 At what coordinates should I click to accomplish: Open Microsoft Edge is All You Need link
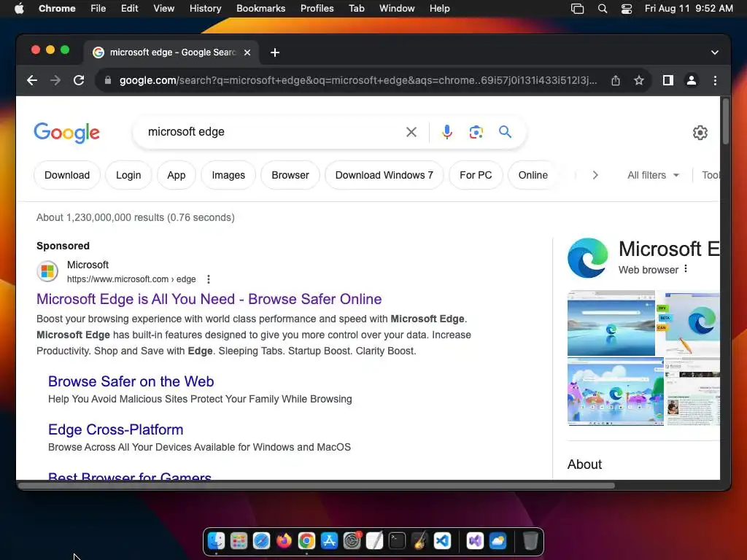(209, 299)
